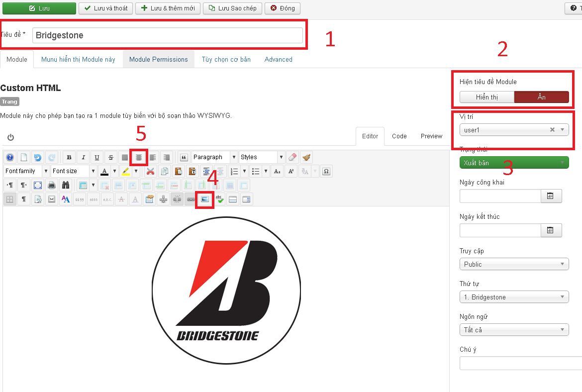Open the Font family dropdown
Viewport: 582px width, 392px height.
(27, 171)
